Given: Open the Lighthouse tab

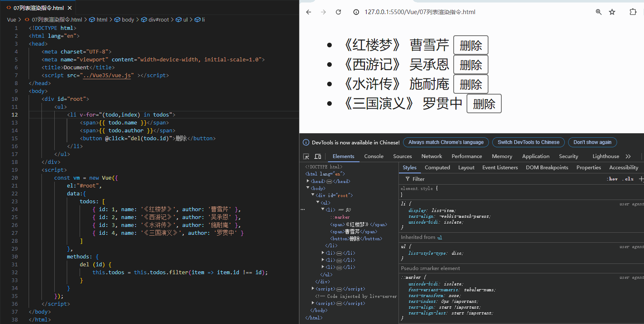Looking at the screenshot, I should tap(605, 156).
